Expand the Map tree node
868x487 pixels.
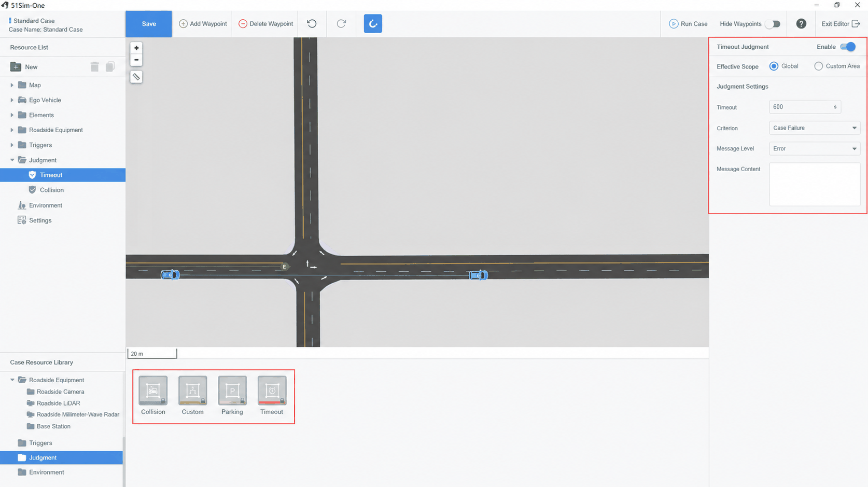point(12,85)
